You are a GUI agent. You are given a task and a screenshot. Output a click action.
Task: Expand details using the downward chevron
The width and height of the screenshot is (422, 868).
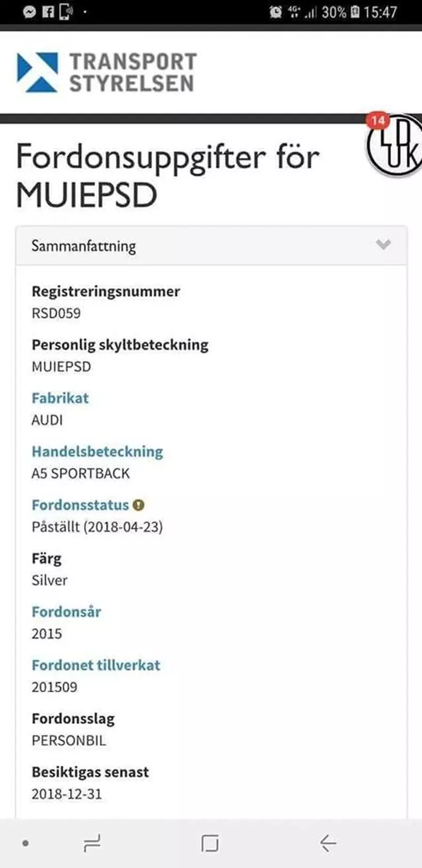coord(382,245)
